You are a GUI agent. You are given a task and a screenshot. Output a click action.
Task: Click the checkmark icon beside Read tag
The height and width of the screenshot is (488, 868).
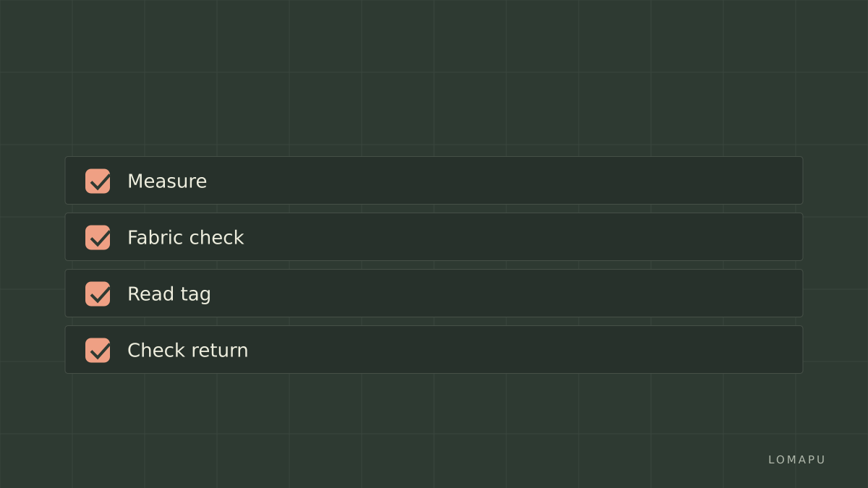(x=98, y=294)
